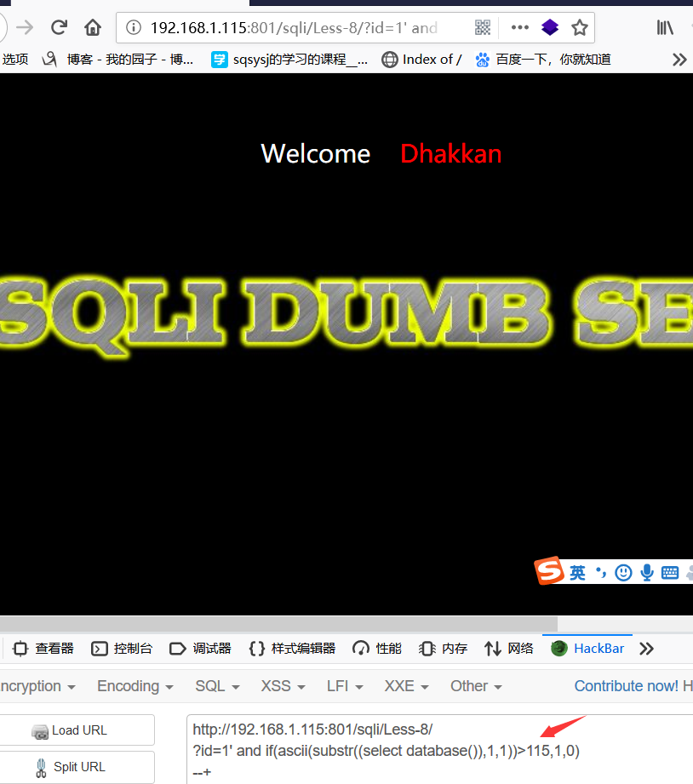Open the XXE dropdown in HackBar
This screenshot has width=693, height=784.
pos(406,686)
